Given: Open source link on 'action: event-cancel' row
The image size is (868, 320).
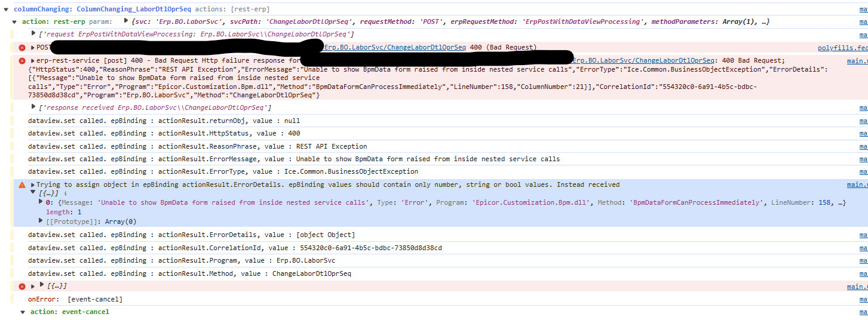Looking at the screenshot, I should [x=863, y=312].
